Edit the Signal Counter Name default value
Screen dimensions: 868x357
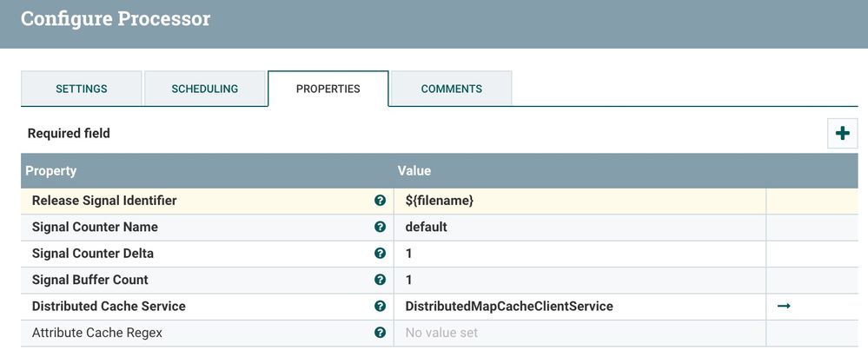(x=579, y=227)
